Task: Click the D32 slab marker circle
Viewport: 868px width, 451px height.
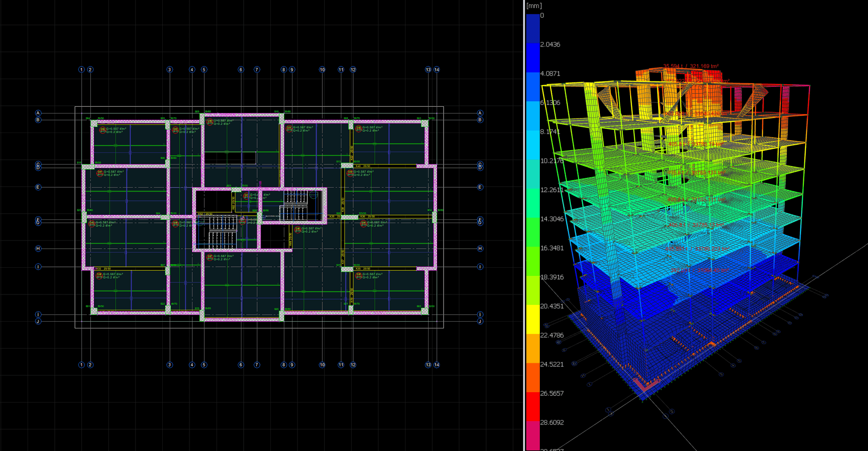Action: 359,128
